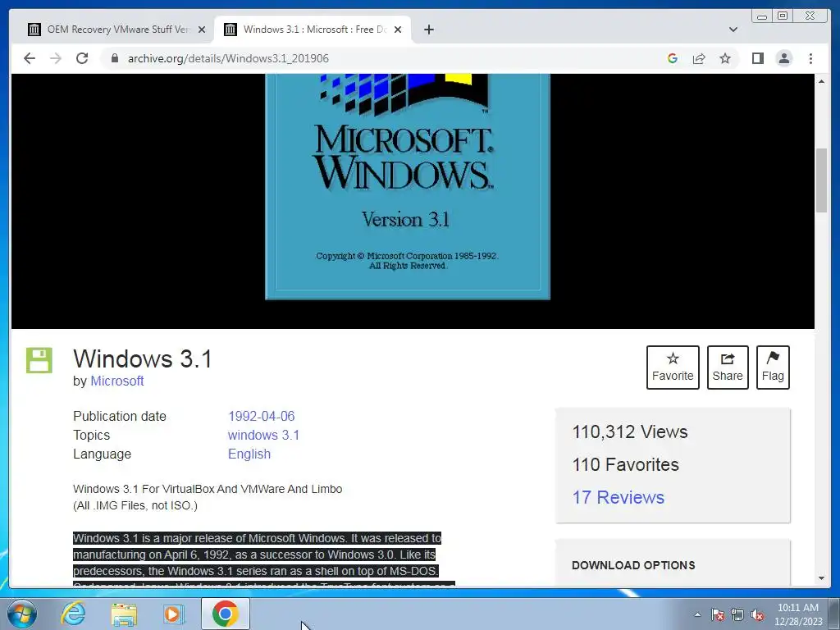Open the Google icon in address bar
The width and height of the screenshot is (840, 630).
point(673,58)
